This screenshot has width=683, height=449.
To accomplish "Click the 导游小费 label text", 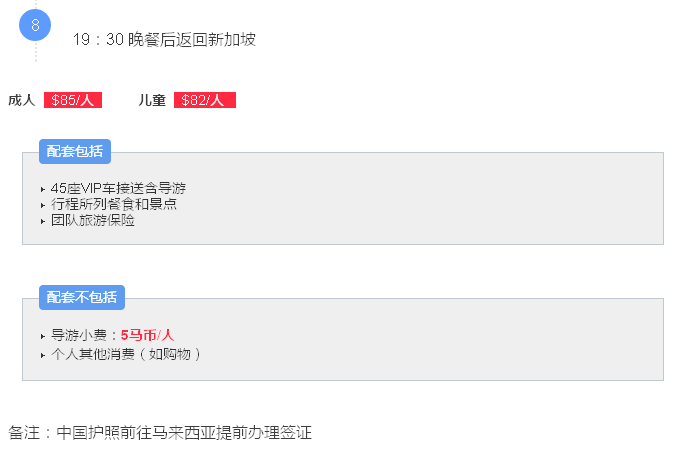I will pos(81,336).
